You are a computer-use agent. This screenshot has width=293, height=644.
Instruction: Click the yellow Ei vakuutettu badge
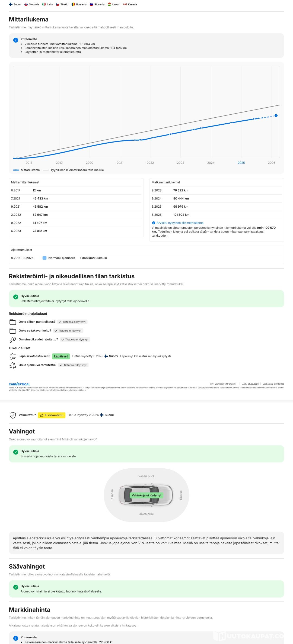pyautogui.click(x=52, y=415)
